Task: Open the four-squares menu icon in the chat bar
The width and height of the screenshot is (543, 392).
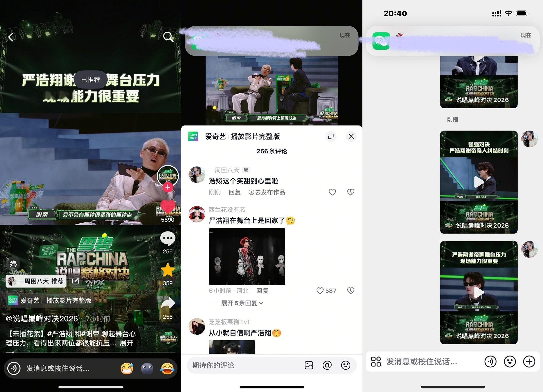Action: pyautogui.click(x=376, y=362)
